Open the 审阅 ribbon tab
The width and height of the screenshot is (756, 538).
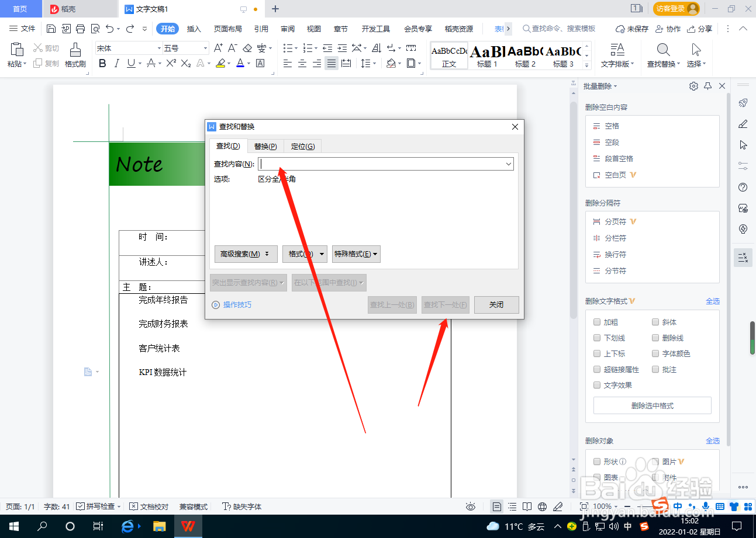(288, 29)
